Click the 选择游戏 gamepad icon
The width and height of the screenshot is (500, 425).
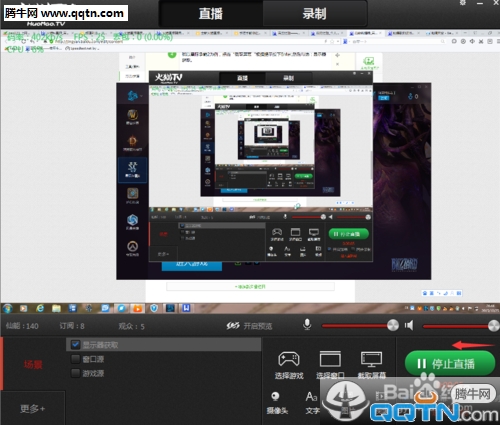coord(289,359)
